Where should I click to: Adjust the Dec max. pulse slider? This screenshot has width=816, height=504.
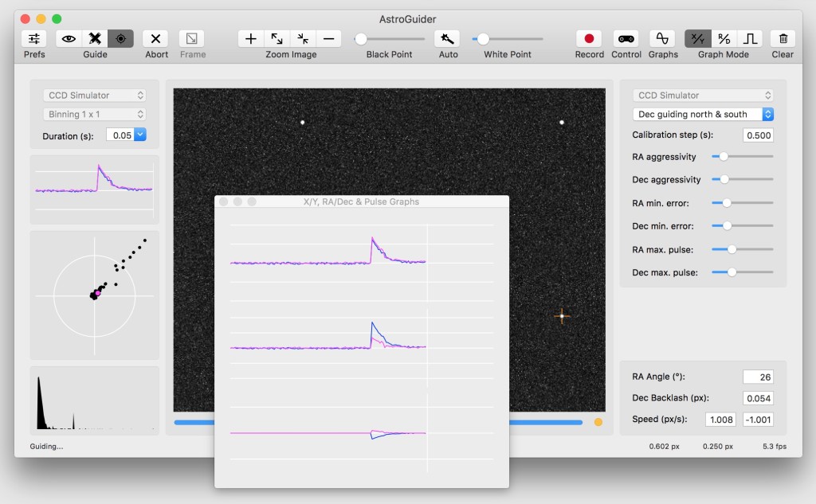(742, 272)
